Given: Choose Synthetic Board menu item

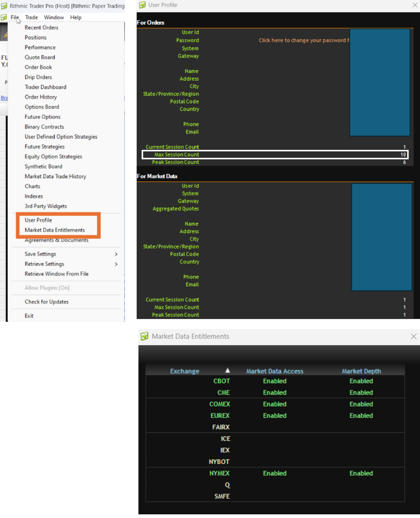Looking at the screenshot, I should coord(43,166).
